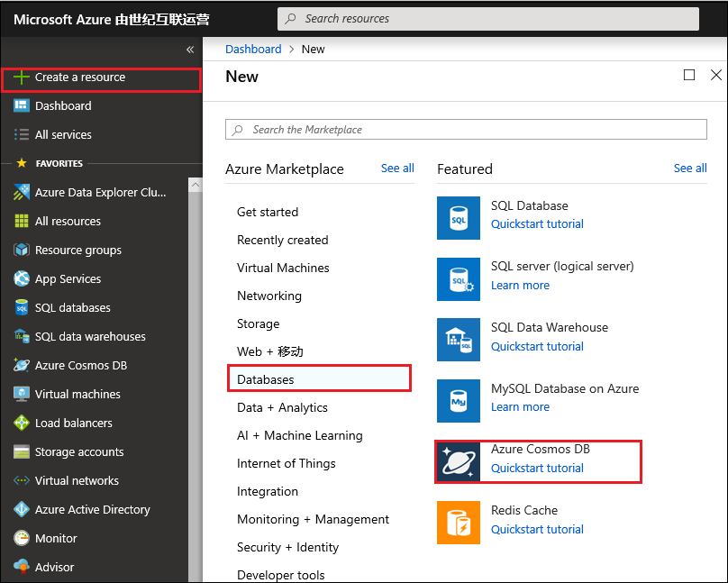This screenshot has width=728, height=583.
Task: Select AI + Machine Learning category
Action: (x=299, y=435)
